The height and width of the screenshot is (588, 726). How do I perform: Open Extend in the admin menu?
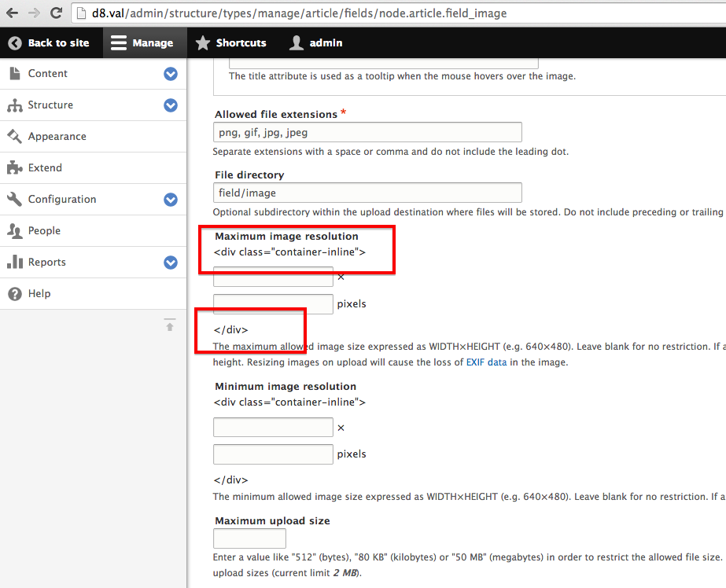coord(45,167)
